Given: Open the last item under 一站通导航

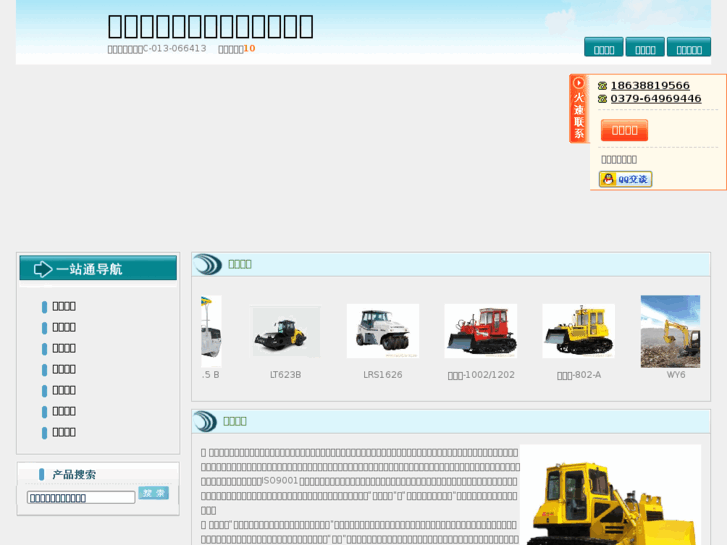Looking at the screenshot, I should point(64,432).
